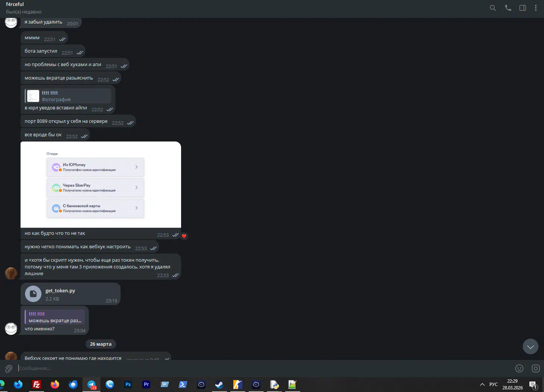Switch the РУС keyboard language indicator
Viewport: 544px width, 392px height.
[x=494, y=385]
